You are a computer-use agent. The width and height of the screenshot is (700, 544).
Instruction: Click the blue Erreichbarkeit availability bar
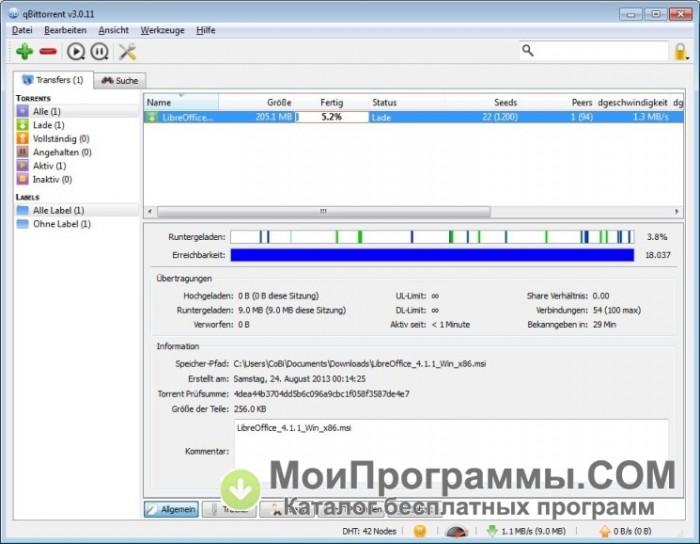432,255
